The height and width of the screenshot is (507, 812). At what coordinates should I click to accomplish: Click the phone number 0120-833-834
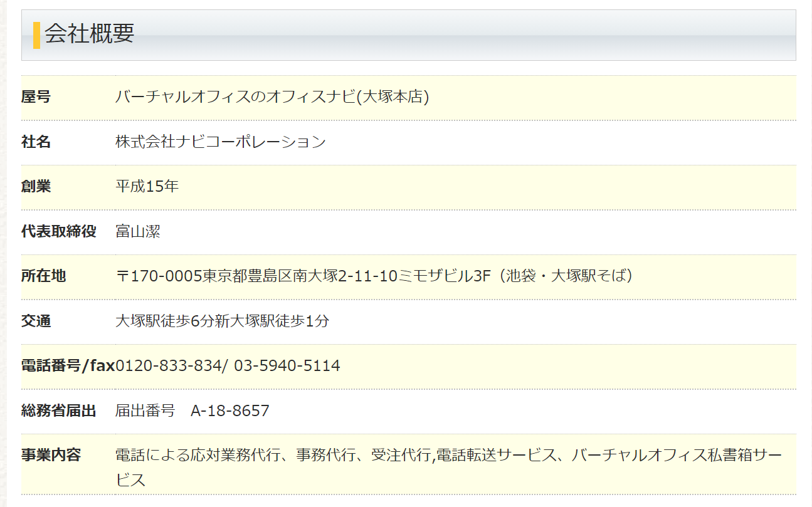pyautogui.click(x=168, y=366)
